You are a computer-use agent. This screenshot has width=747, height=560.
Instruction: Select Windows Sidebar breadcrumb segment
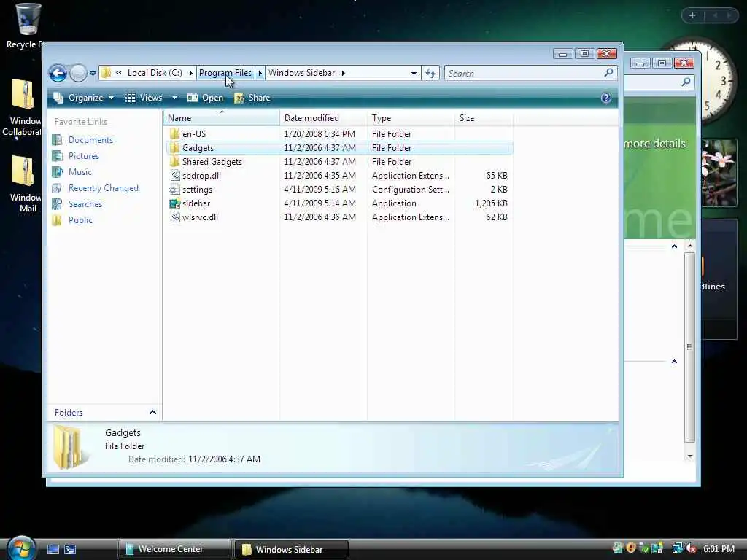pos(301,73)
